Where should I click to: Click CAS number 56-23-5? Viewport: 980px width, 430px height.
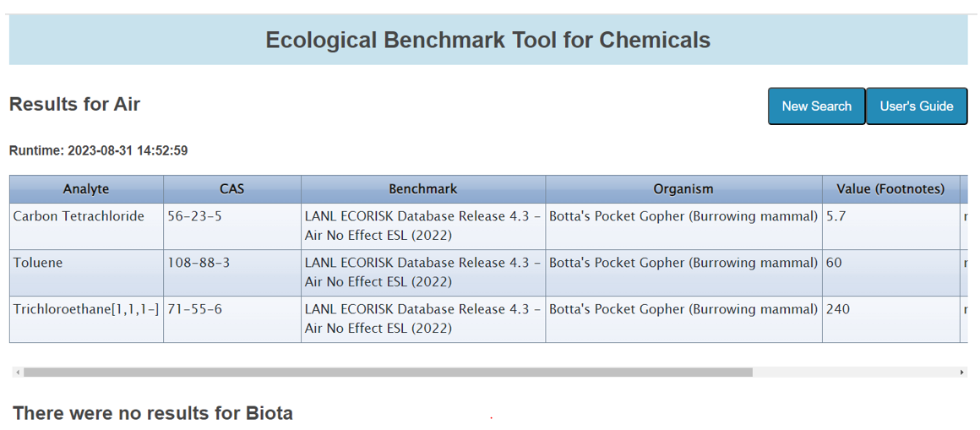[x=194, y=216]
